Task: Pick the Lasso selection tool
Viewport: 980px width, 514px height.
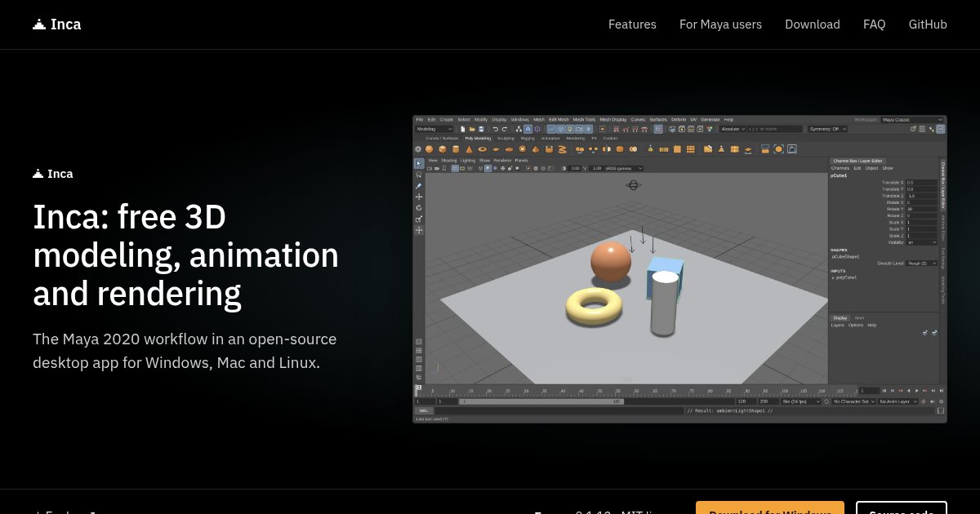Action: click(419, 175)
